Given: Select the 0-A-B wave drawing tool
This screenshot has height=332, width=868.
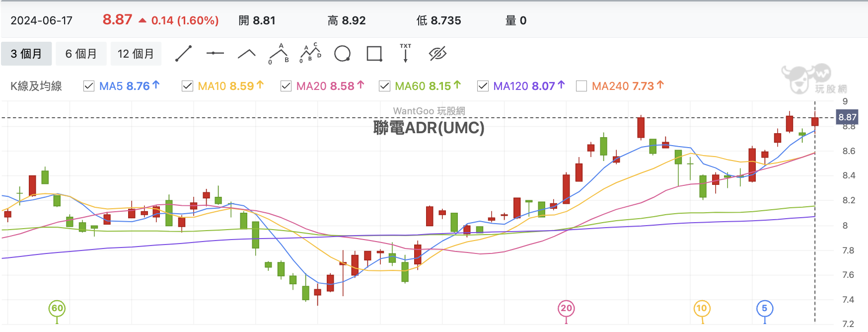Looking at the screenshot, I should click(x=279, y=54).
